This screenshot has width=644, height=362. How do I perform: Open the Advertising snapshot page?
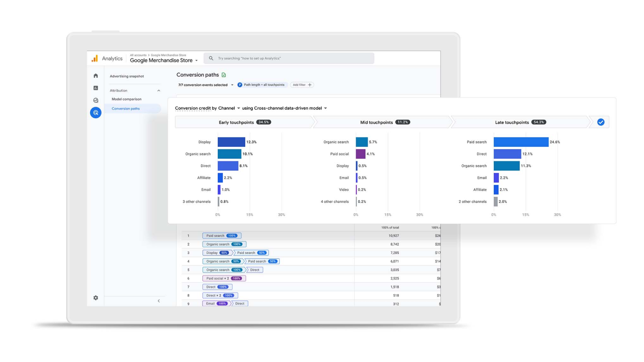(x=126, y=76)
